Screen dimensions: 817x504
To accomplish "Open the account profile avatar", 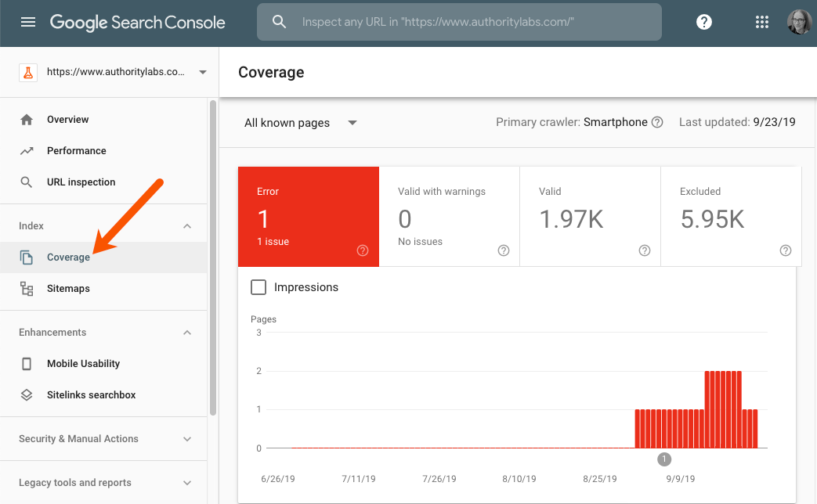I will tap(799, 22).
